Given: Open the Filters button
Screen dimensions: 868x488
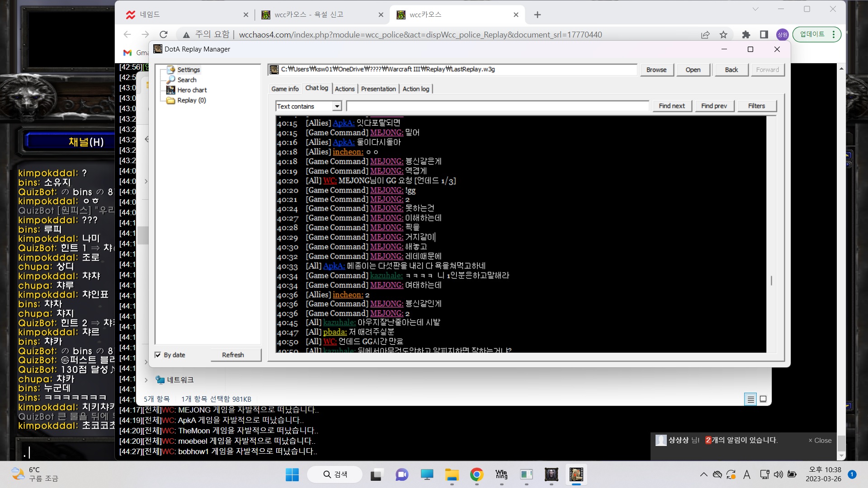Looking at the screenshot, I should pos(756,106).
